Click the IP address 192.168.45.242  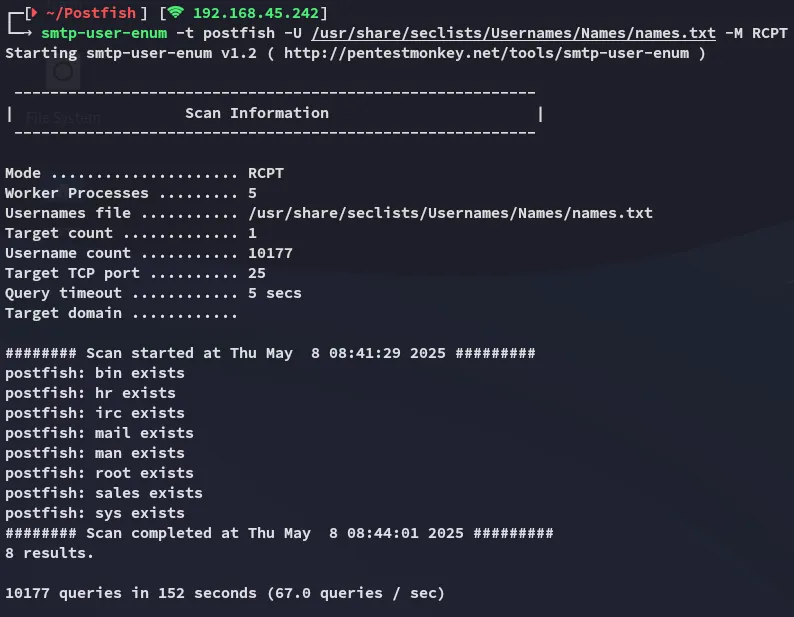click(x=256, y=13)
